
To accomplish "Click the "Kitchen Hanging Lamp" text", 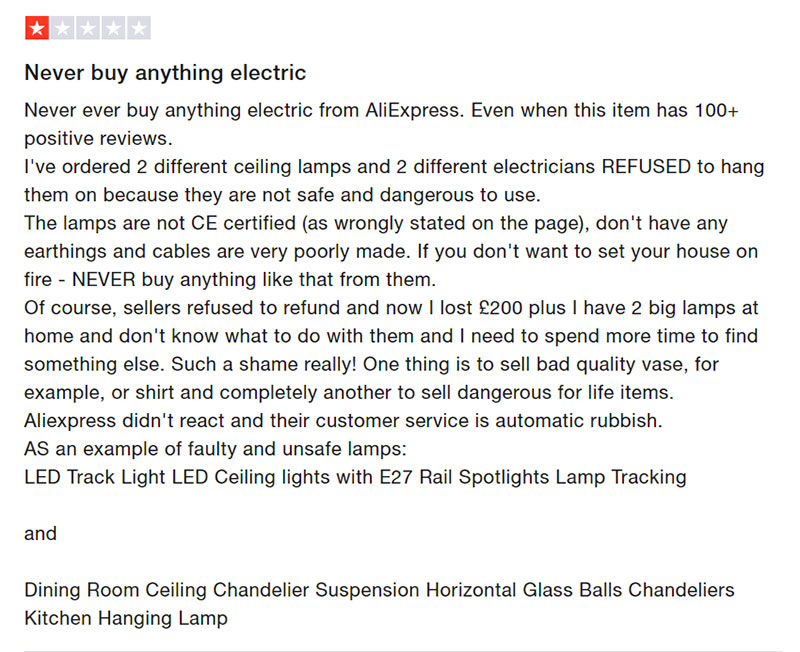I will click(x=126, y=618).
